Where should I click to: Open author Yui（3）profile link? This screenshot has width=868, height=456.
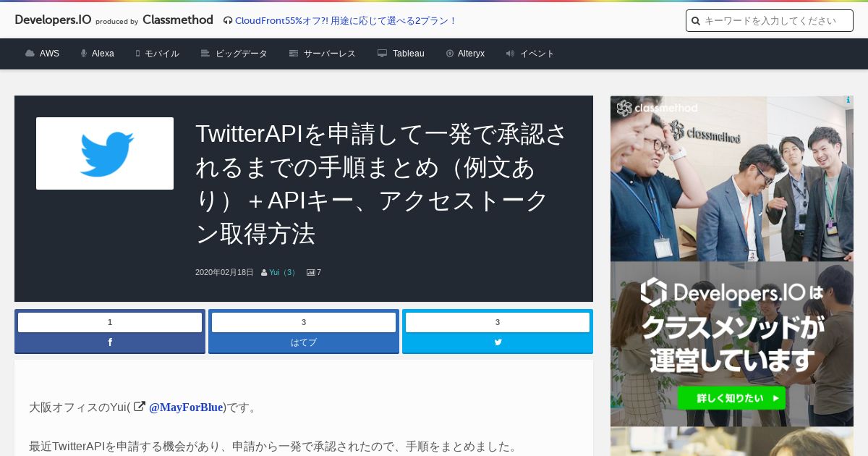click(283, 273)
